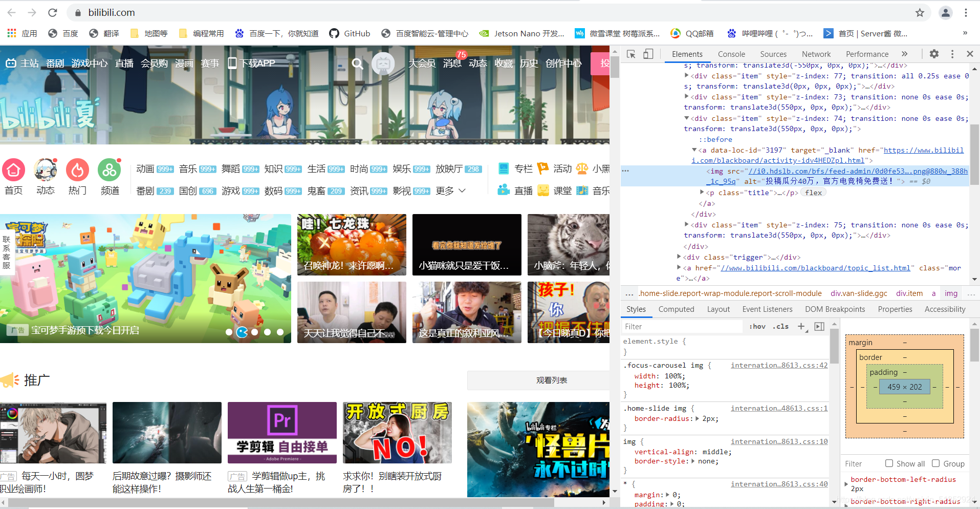Click the browser back arrow
Viewport: 980px width, 509px height.
point(12,12)
